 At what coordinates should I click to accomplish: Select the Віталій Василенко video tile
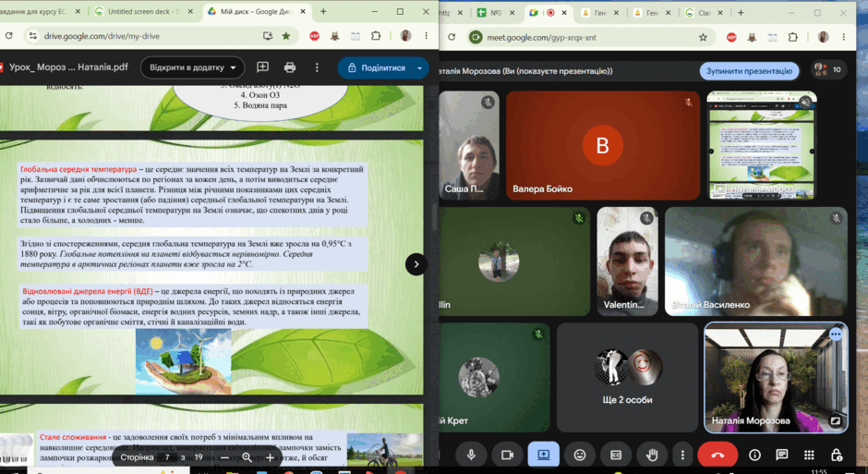755,261
